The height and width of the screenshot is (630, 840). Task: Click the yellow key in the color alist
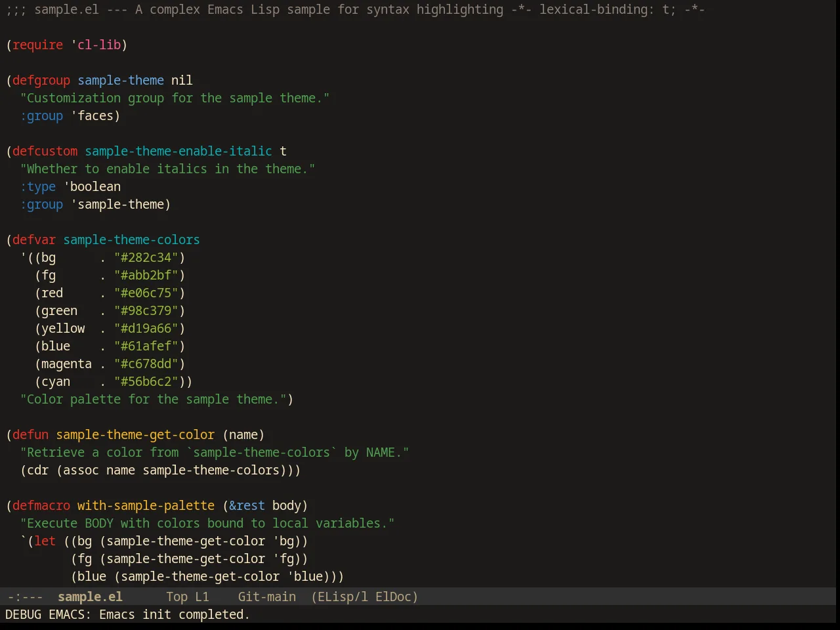(63, 328)
